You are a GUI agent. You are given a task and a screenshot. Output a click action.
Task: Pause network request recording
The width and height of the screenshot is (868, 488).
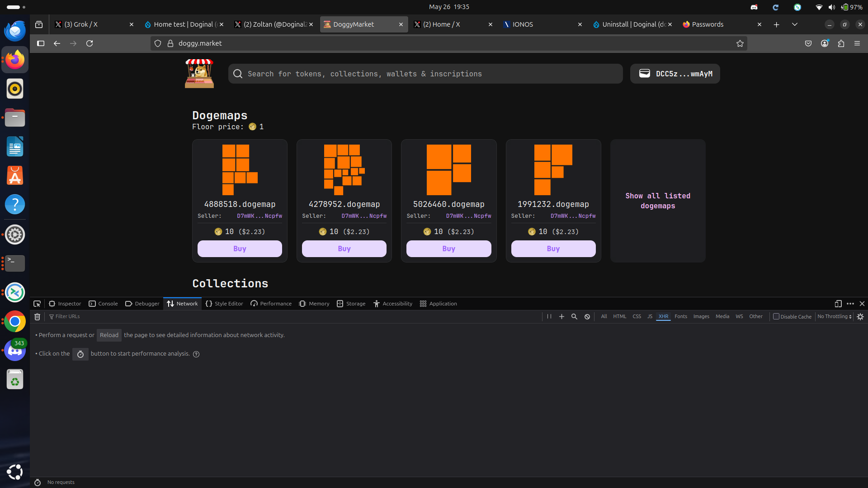549,317
